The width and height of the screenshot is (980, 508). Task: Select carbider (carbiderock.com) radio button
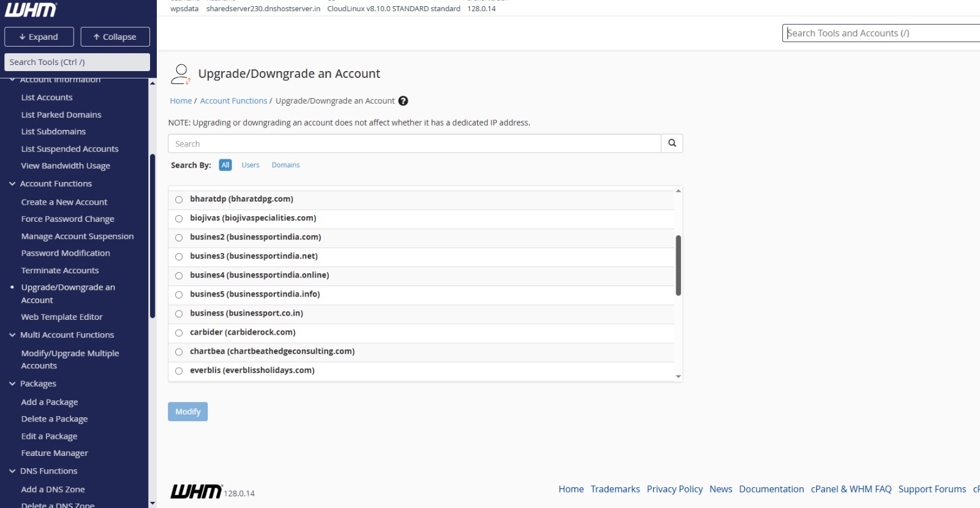tap(179, 333)
